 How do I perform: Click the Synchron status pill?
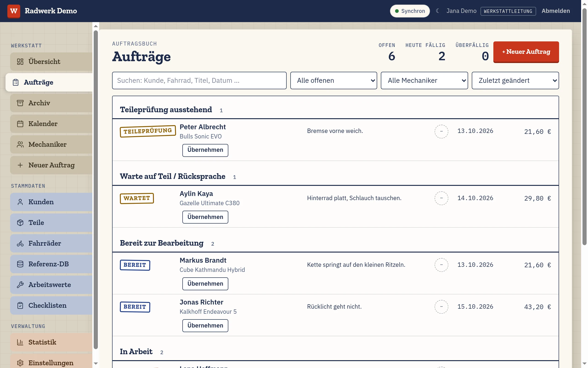tap(410, 11)
